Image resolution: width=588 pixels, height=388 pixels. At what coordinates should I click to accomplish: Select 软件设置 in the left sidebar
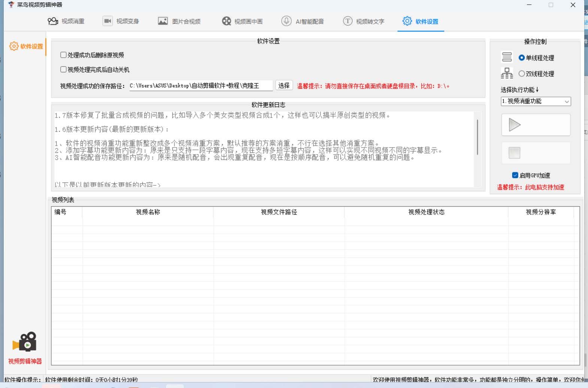(x=26, y=46)
